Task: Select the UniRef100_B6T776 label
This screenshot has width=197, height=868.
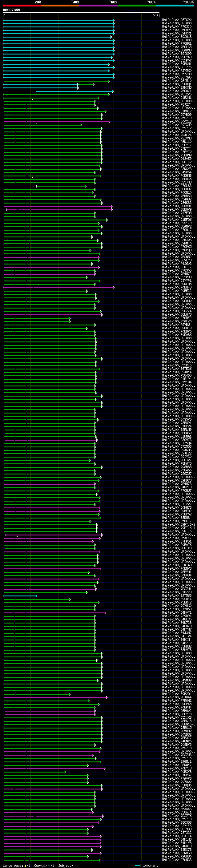Action: pyautogui.click(x=177, y=67)
